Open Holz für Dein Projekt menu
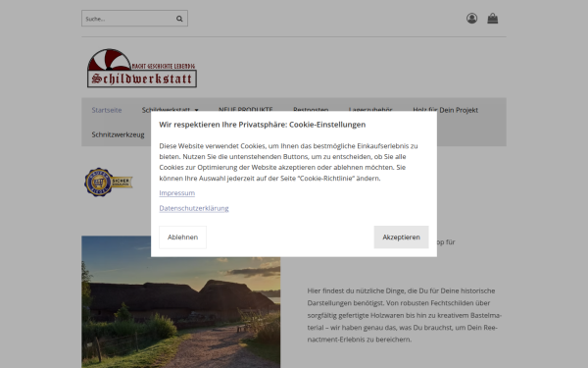This screenshot has width=588, height=368. (x=446, y=110)
